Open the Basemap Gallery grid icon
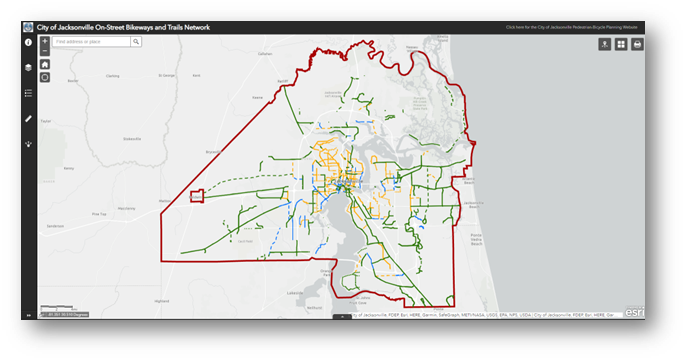The width and height of the screenshot is (687, 362). [621, 44]
